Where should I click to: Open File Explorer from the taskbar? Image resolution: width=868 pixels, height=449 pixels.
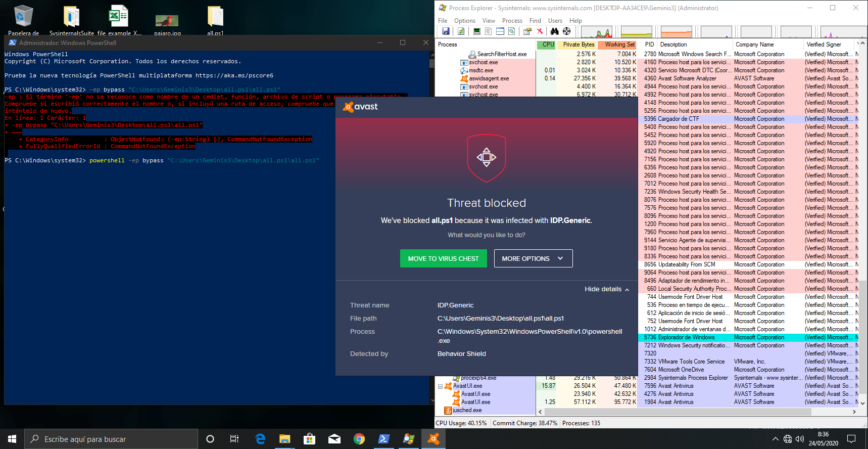pyautogui.click(x=285, y=439)
